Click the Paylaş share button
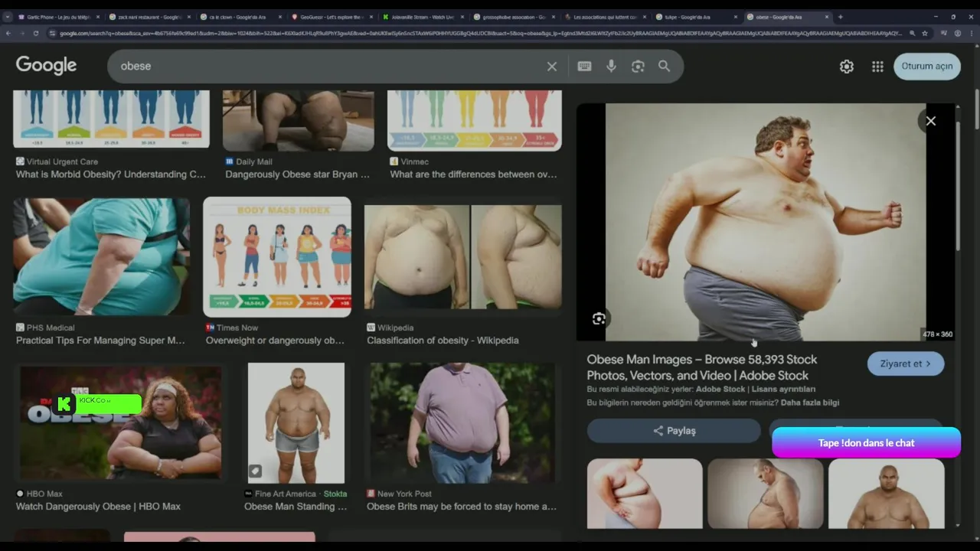Viewport: 980px width, 551px height. [x=674, y=431]
